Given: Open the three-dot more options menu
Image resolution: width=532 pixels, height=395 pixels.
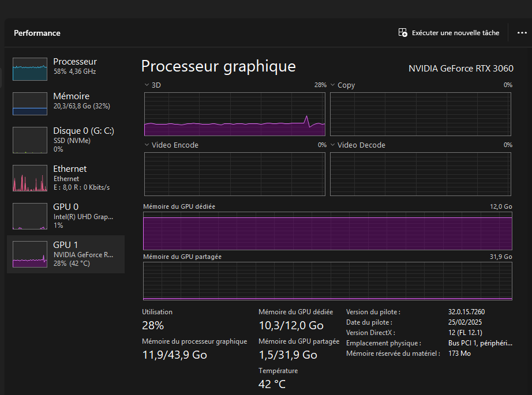Looking at the screenshot, I should pyautogui.click(x=522, y=33).
